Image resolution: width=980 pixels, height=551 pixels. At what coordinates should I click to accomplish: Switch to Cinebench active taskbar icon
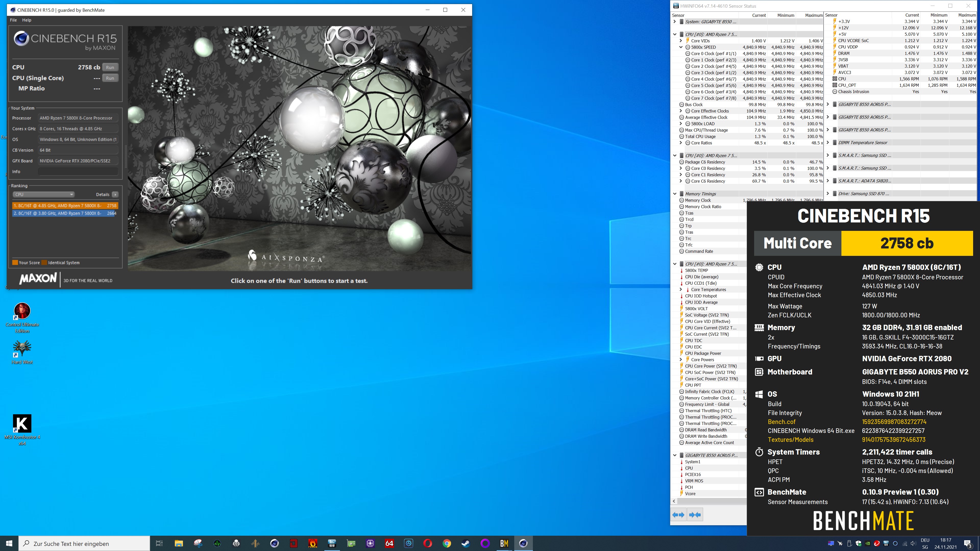point(523,543)
